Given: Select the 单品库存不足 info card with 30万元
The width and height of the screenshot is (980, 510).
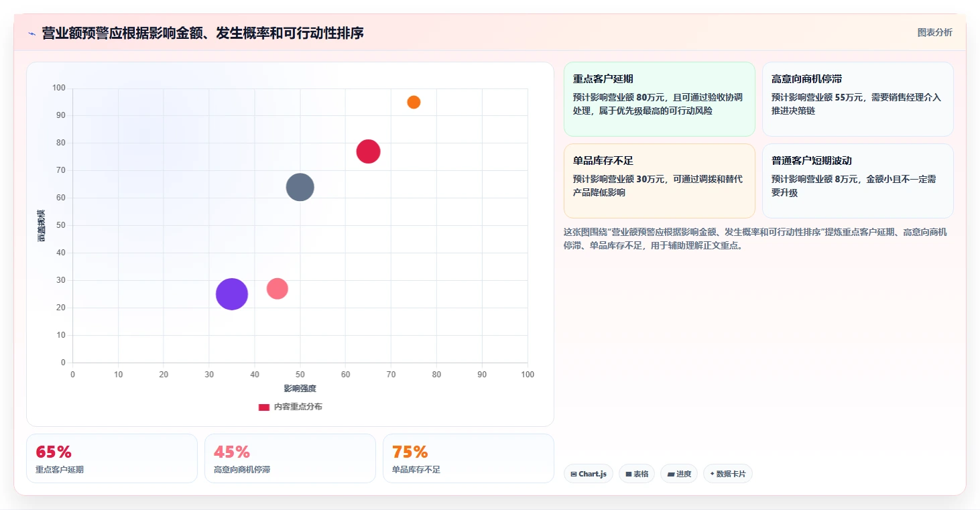Looking at the screenshot, I should pyautogui.click(x=660, y=181).
